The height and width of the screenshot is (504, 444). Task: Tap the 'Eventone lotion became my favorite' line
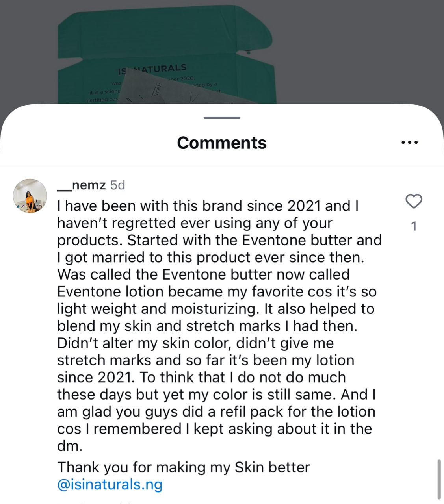click(217, 292)
